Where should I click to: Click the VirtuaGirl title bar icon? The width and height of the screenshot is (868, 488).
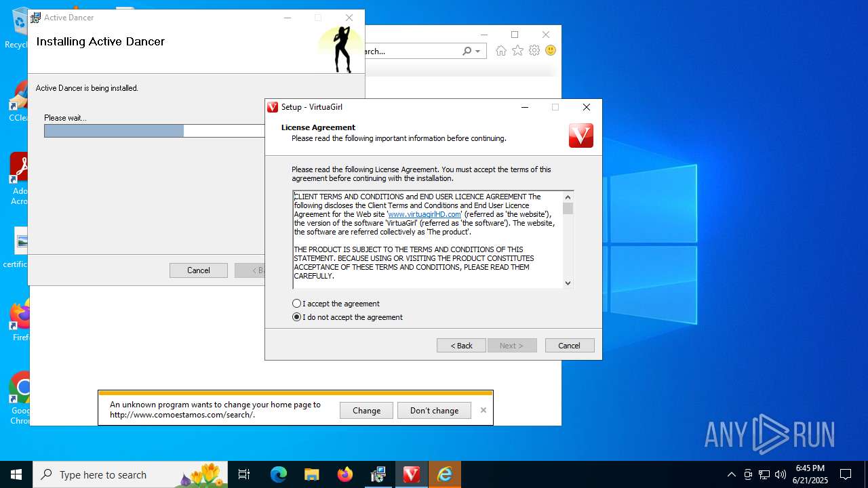pos(273,107)
